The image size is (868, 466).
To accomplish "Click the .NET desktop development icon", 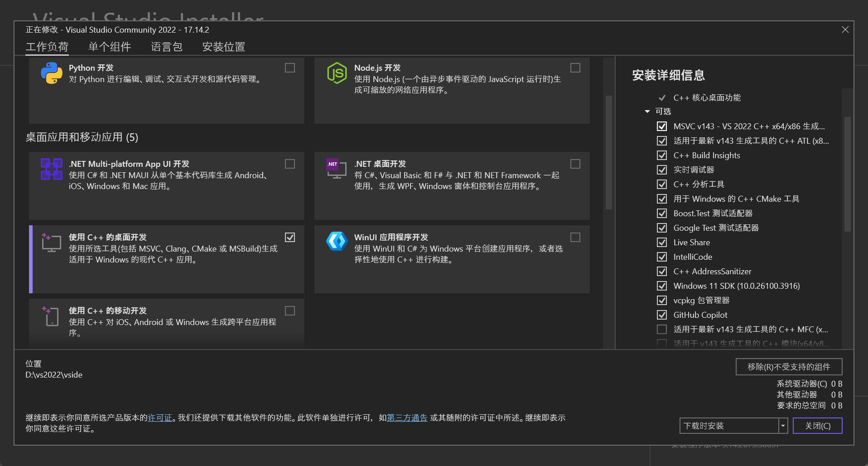I will (x=337, y=169).
